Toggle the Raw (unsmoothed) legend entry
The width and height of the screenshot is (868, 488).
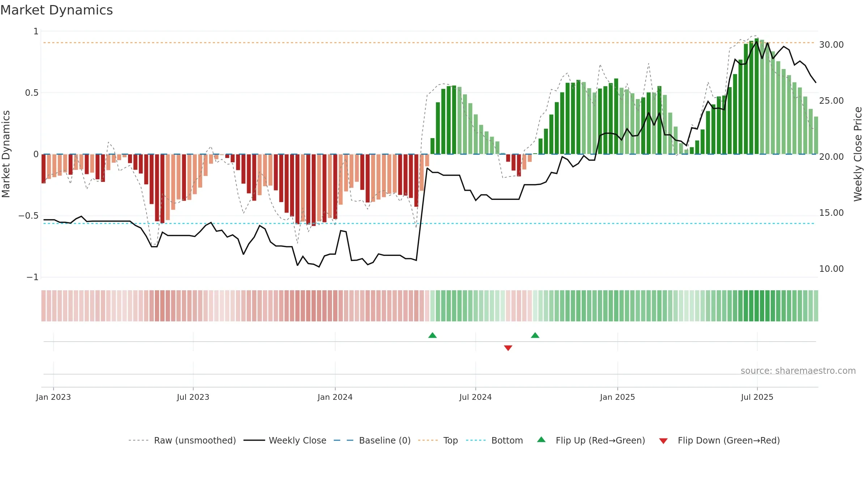[182, 440]
